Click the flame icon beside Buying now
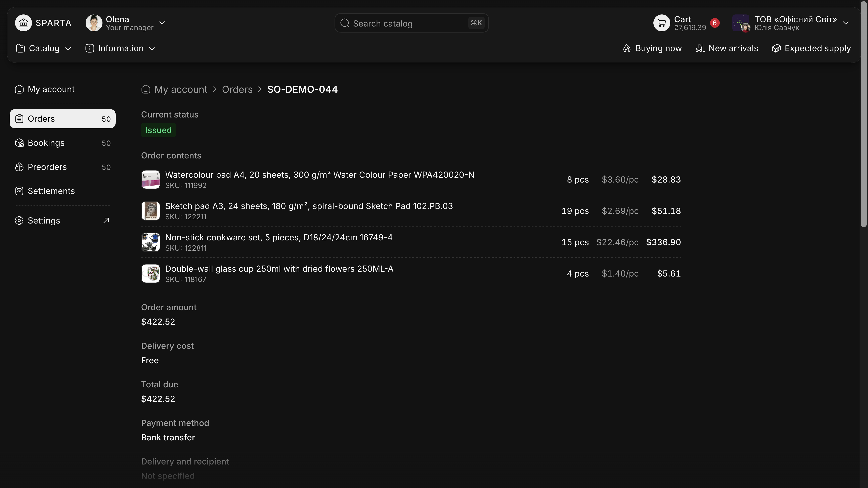 coord(627,48)
